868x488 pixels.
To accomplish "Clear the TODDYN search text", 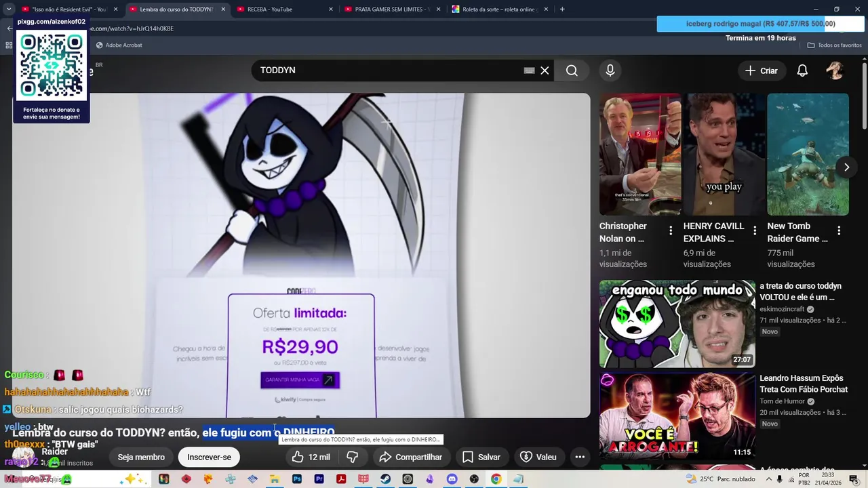I will pos(545,70).
